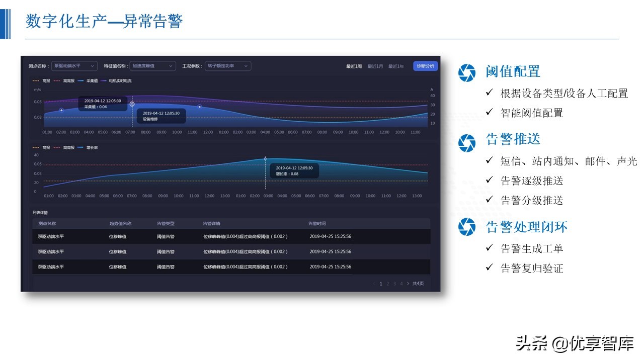Click the 告警逐级推送 bullet
Viewport: 644px width, 362px height.
(x=532, y=180)
